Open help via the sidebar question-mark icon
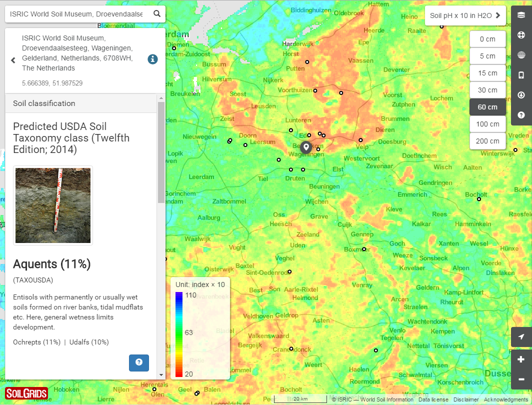Image resolution: width=532 pixels, height=405 pixels. tap(521, 114)
